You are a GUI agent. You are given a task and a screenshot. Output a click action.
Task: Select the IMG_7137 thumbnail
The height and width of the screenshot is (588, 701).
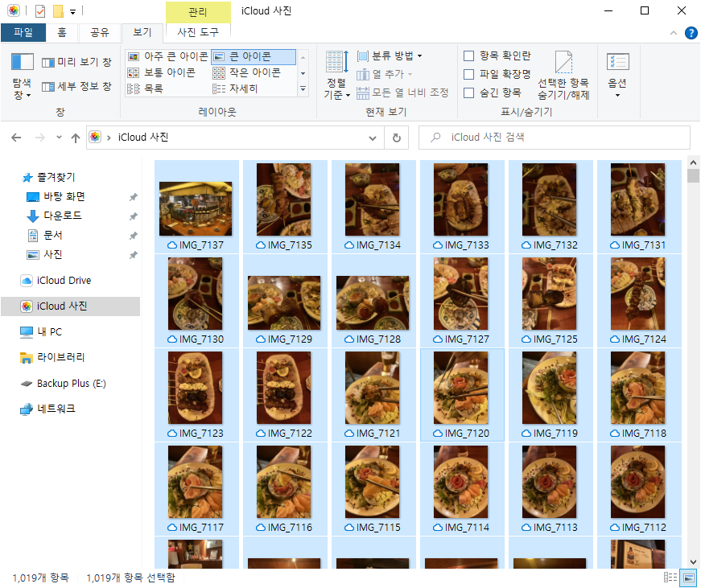pos(196,208)
